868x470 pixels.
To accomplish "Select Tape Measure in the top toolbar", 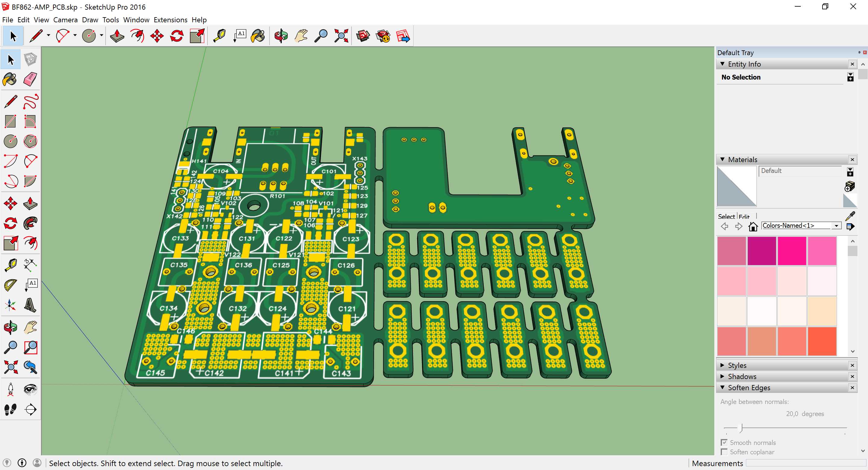I will pyautogui.click(x=220, y=36).
